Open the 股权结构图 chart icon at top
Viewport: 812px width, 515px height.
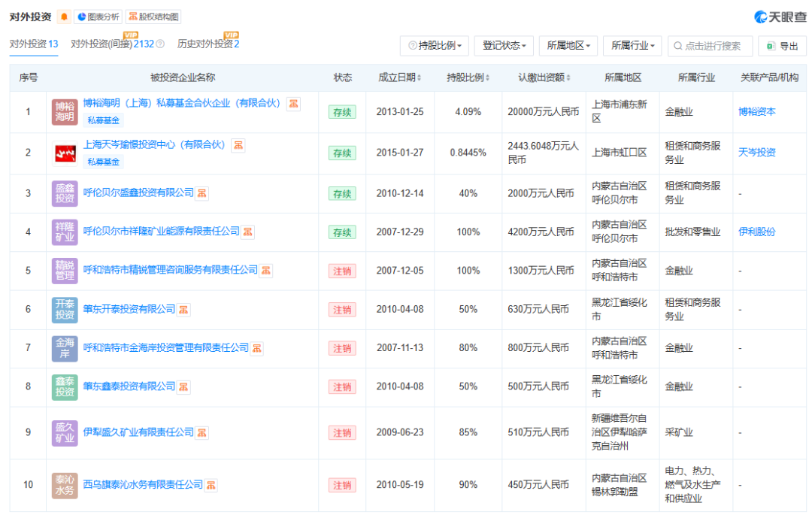[133, 16]
